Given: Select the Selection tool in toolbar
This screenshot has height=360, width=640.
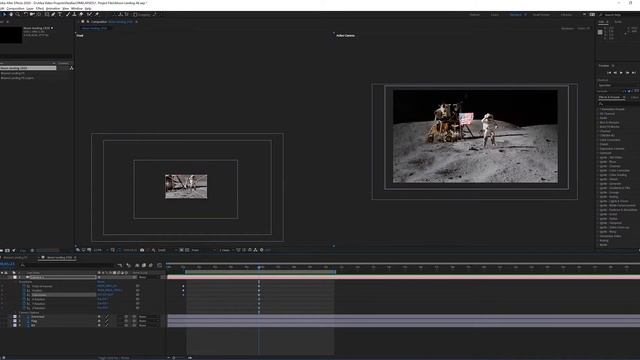Looking at the screenshot, I should (x=4, y=14).
